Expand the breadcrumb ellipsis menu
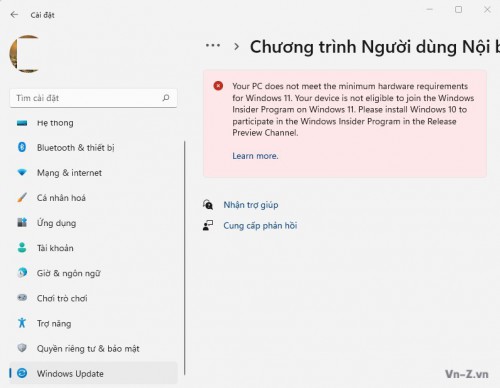The width and height of the screenshot is (500, 388). tap(213, 45)
